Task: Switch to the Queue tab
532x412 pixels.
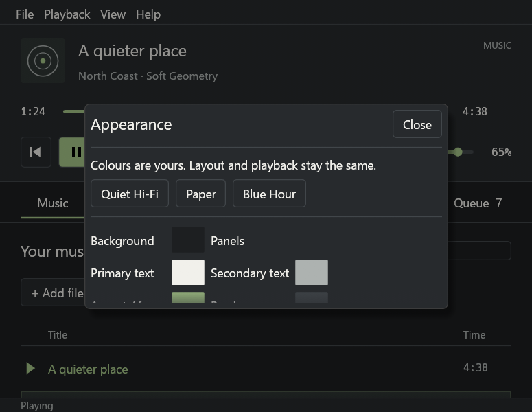Action: click(x=478, y=203)
